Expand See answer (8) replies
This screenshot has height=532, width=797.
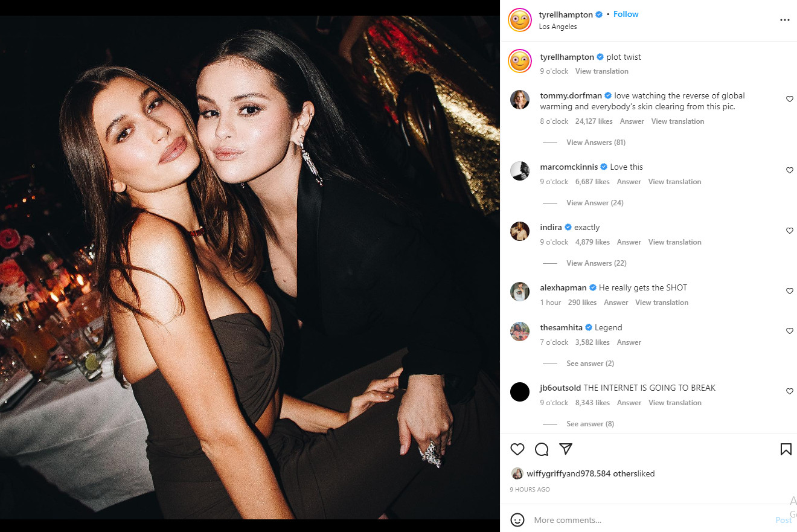pos(590,424)
